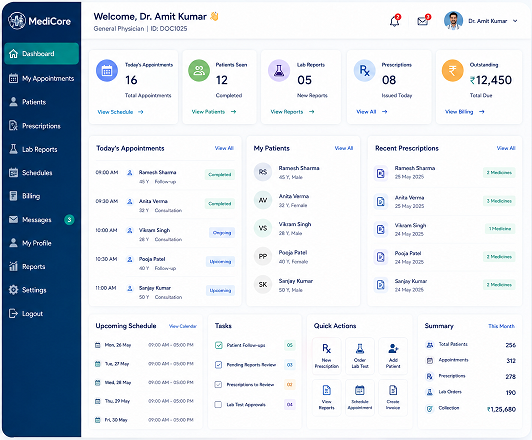Click the Messages envelope sidebar icon
This screenshot has width=532, height=440.
coord(13,219)
